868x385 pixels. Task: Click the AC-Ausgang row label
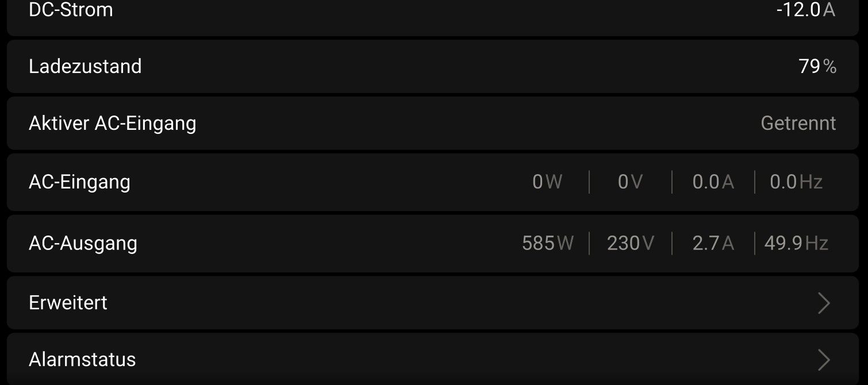pos(83,243)
